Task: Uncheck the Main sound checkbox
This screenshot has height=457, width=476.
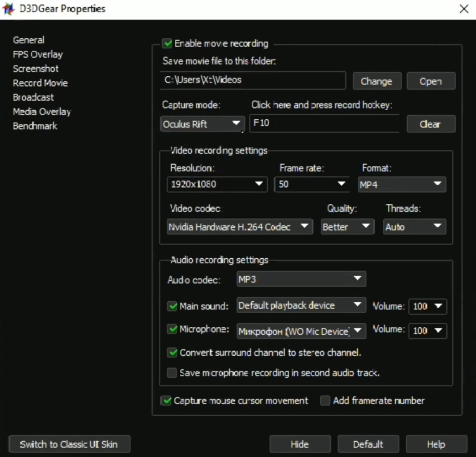Action: pyautogui.click(x=172, y=306)
